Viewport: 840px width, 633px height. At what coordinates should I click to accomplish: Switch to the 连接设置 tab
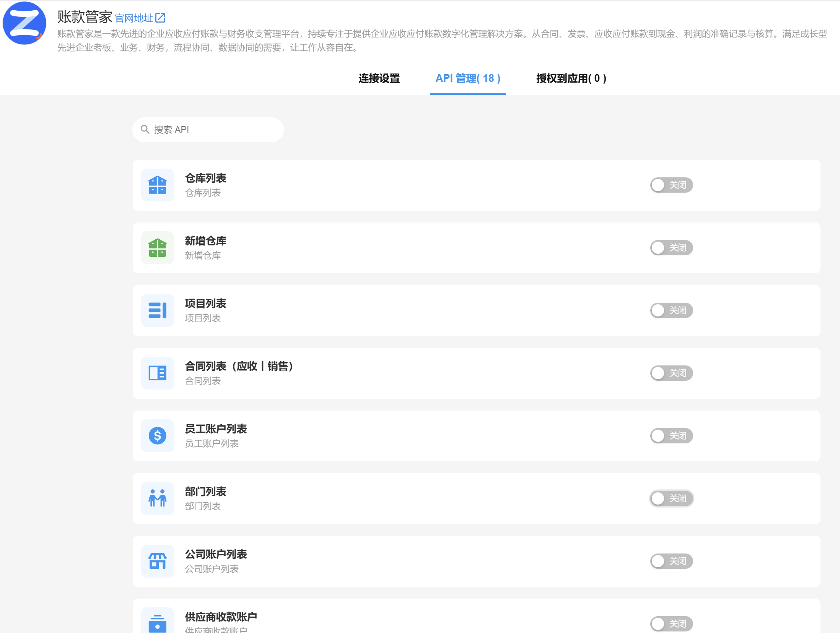click(x=379, y=78)
